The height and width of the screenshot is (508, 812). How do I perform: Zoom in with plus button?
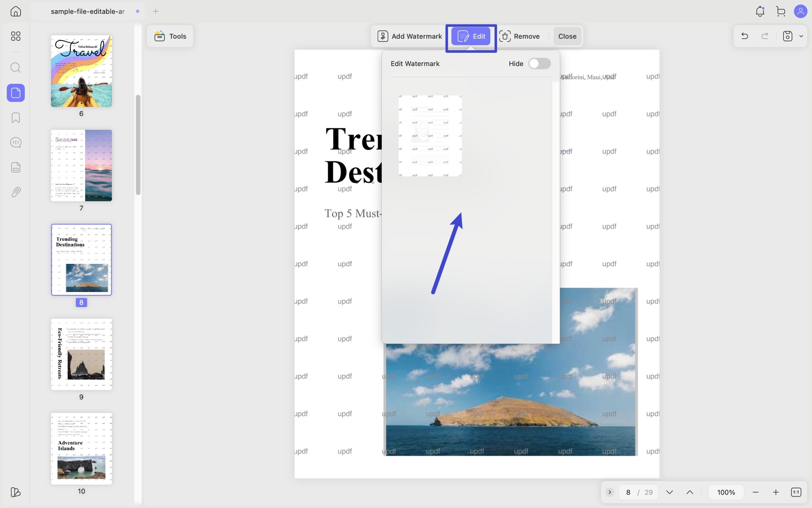pyautogui.click(x=776, y=492)
